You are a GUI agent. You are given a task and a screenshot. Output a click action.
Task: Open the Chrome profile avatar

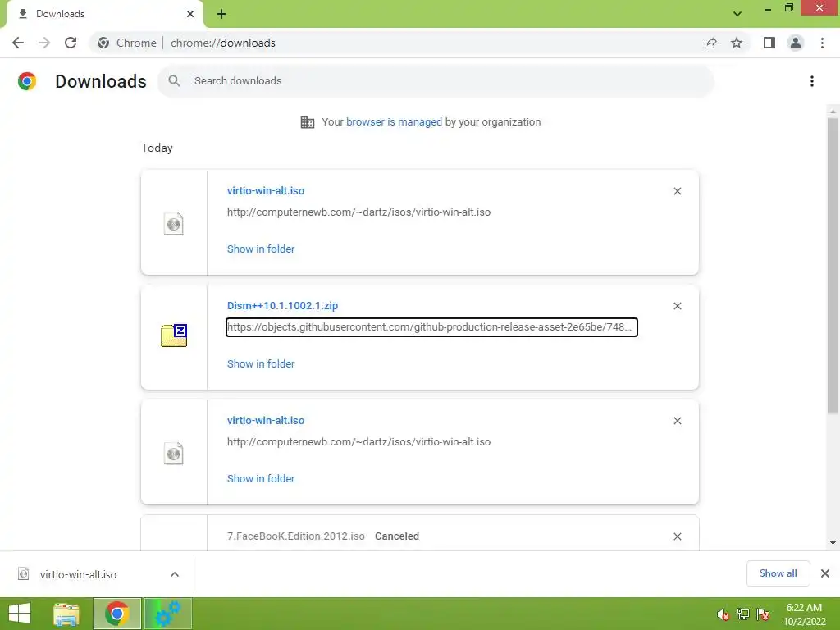click(x=796, y=43)
